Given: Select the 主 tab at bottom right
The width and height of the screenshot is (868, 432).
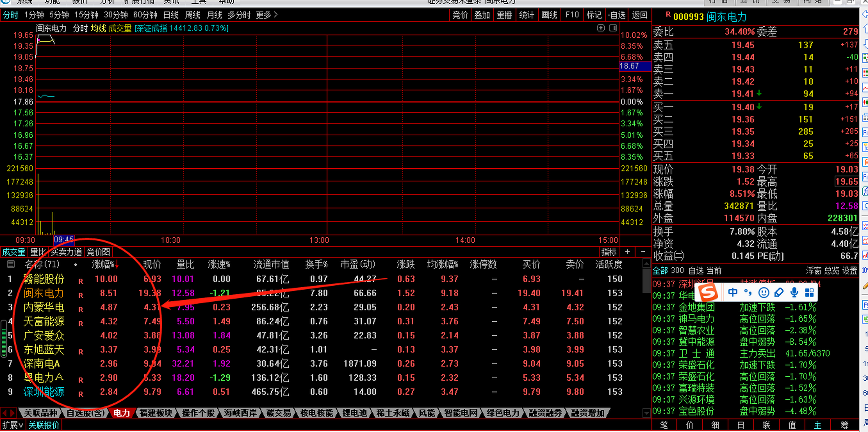Looking at the screenshot, I should [818, 425].
